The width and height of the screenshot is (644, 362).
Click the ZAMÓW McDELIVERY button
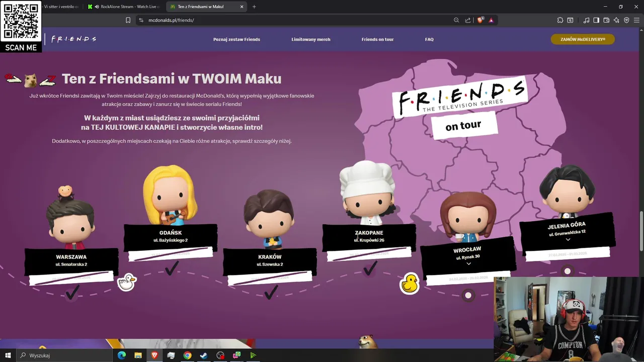click(x=583, y=39)
